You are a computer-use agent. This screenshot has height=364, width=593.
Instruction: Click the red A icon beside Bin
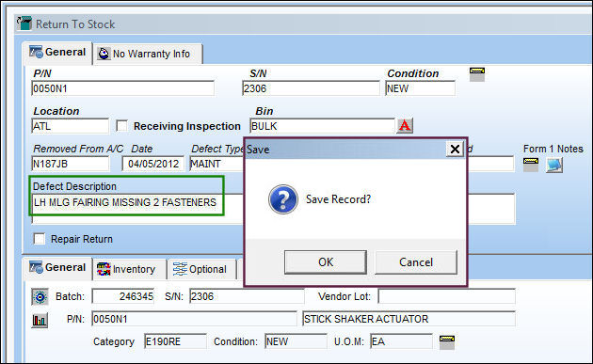pyautogui.click(x=405, y=125)
